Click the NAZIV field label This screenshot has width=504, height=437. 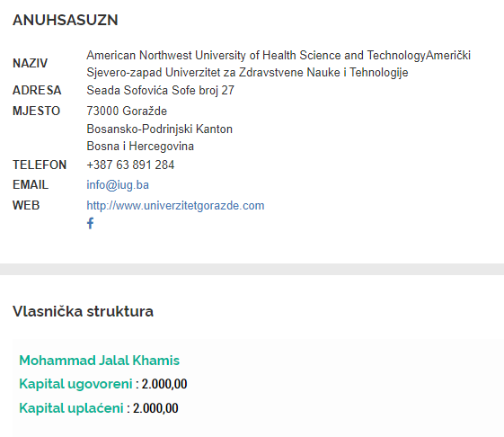(x=31, y=64)
